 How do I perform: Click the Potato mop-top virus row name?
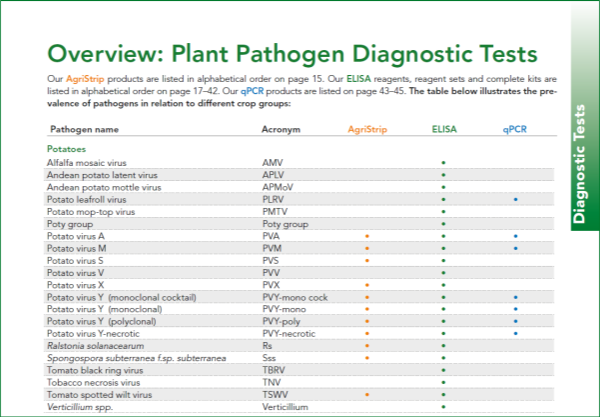(91, 212)
